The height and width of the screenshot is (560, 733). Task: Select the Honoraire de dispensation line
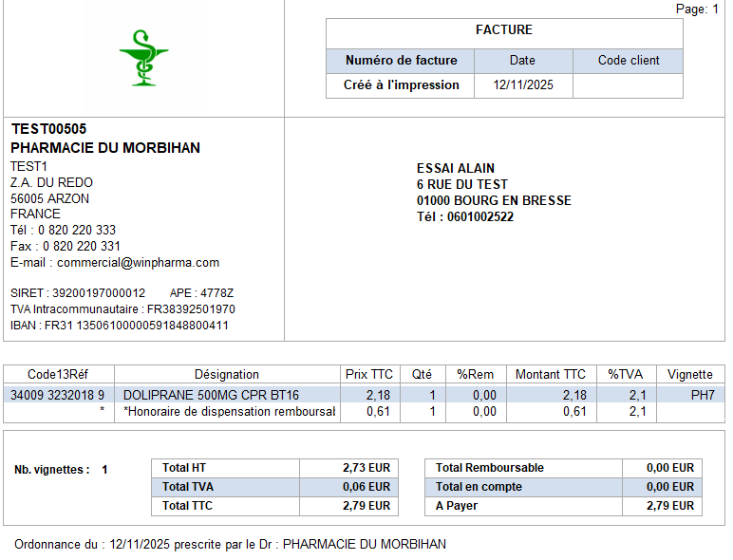point(229,412)
